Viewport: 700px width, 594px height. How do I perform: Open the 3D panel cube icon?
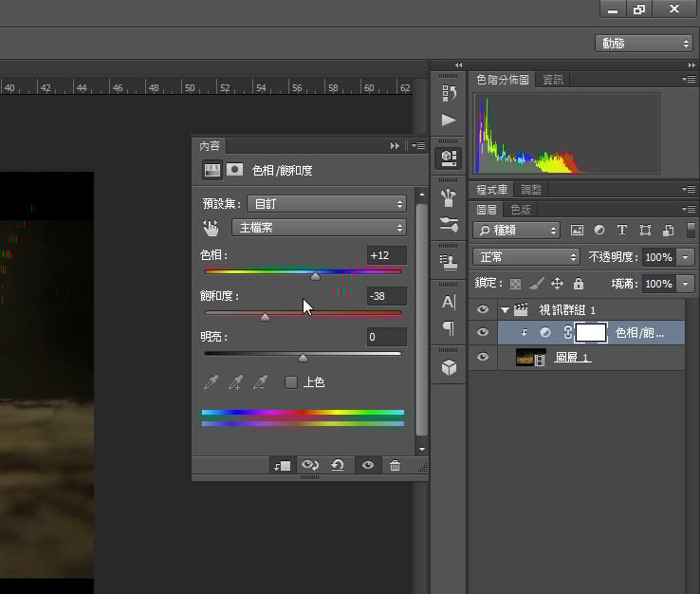click(x=449, y=366)
